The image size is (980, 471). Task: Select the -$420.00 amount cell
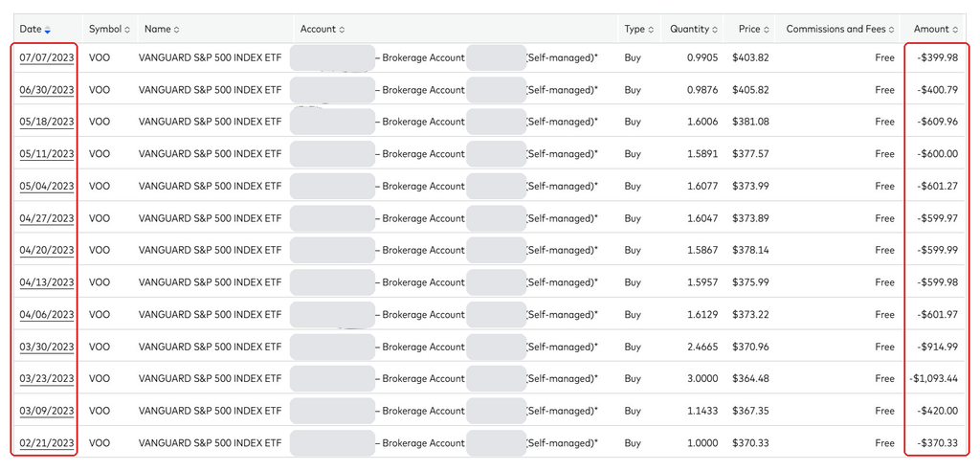[938, 411]
